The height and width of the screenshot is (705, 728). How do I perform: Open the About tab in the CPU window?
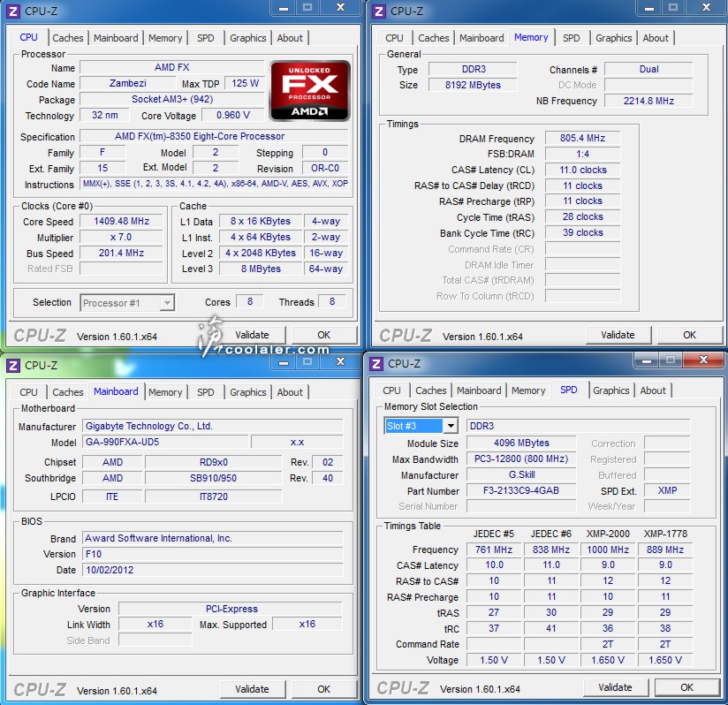[x=290, y=38]
